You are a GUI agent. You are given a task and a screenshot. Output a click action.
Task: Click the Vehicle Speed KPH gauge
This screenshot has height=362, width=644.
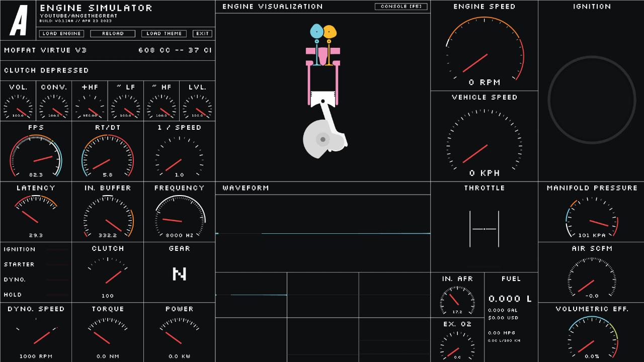(x=484, y=138)
